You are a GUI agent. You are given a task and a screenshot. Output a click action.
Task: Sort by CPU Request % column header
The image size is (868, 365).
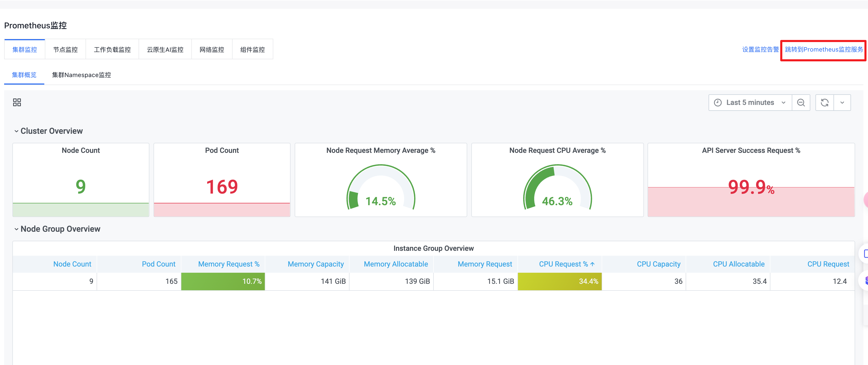tap(567, 264)
